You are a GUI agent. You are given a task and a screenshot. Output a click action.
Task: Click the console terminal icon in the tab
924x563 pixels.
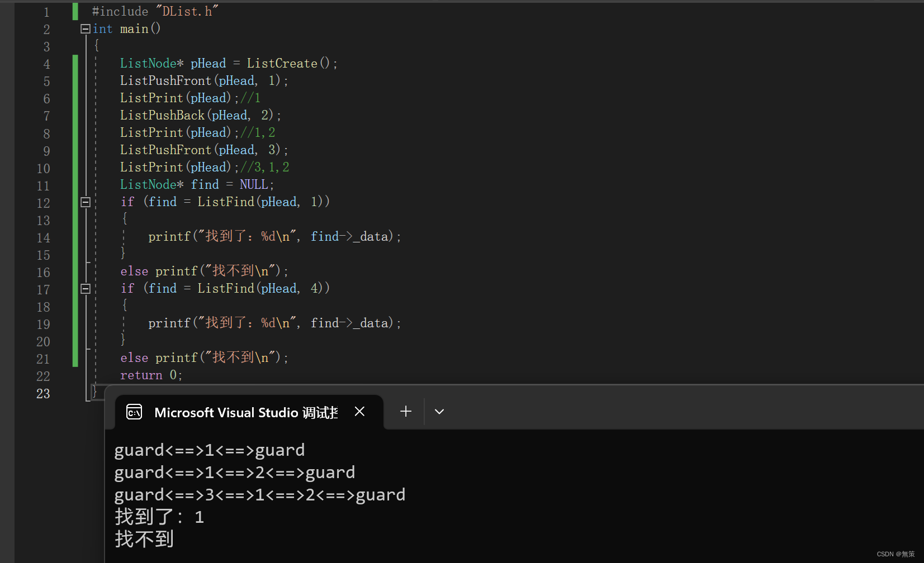pyautogui.click(x=134, y=412)
